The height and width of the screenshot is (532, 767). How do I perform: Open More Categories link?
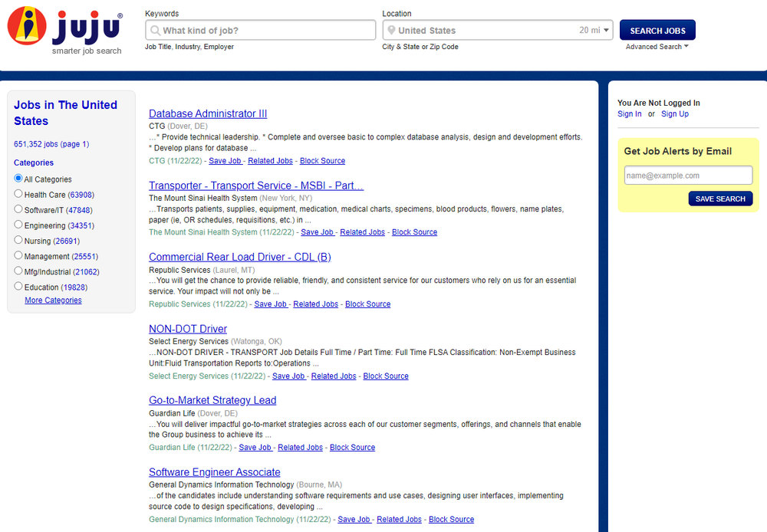tap(54, 300)
